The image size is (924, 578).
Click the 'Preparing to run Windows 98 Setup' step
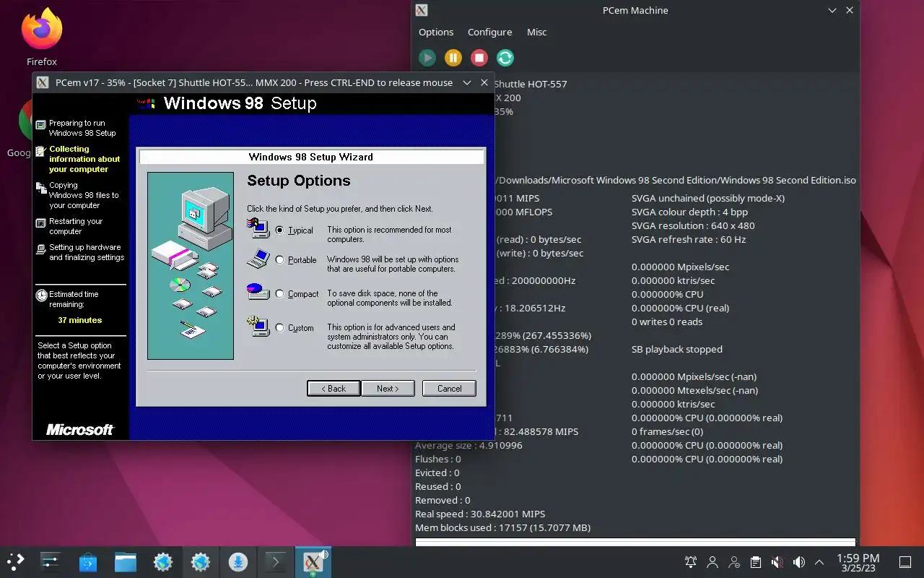pos(82,128)
